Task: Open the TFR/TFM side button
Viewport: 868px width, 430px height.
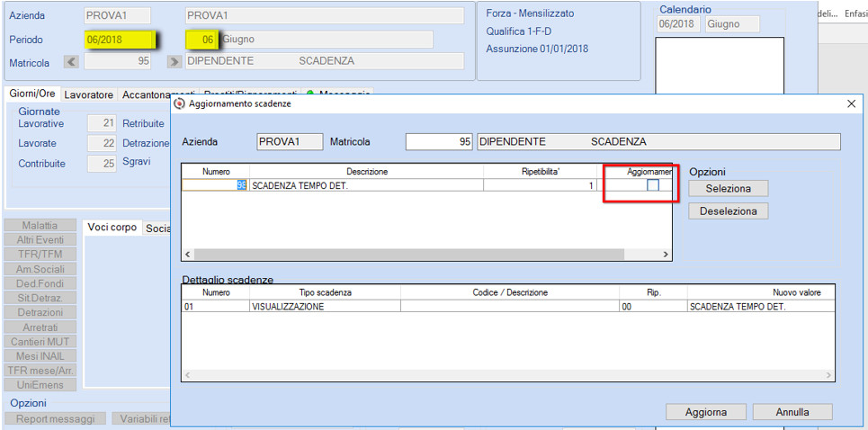Action: coord(40,254)
